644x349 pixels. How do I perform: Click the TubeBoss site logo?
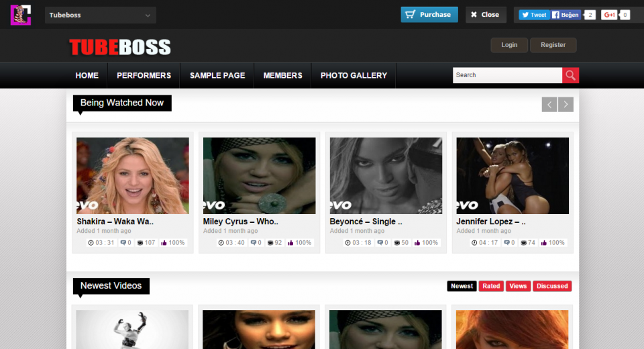point(120,47)
